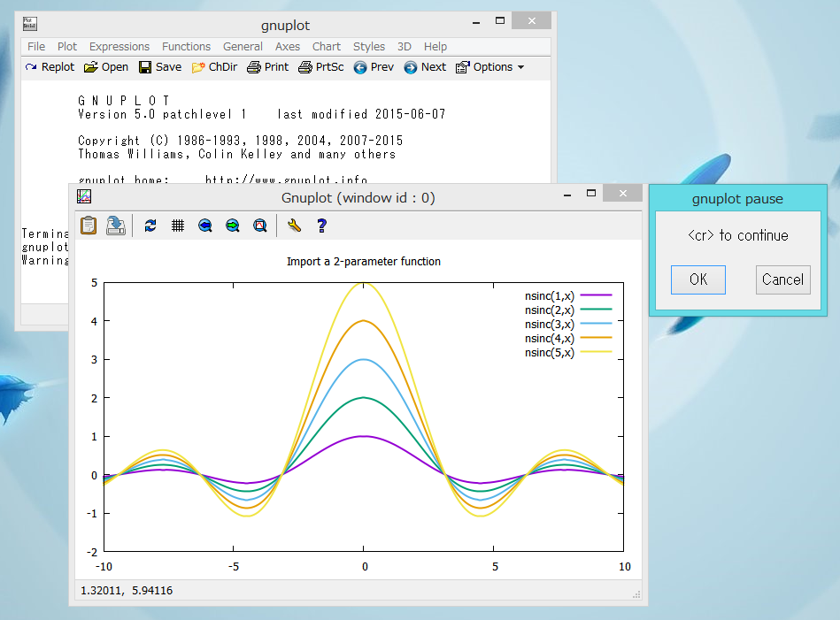Cancel the gnuplot pause dialog
This screenshot has width=840, height=620.
coord(782,279)
